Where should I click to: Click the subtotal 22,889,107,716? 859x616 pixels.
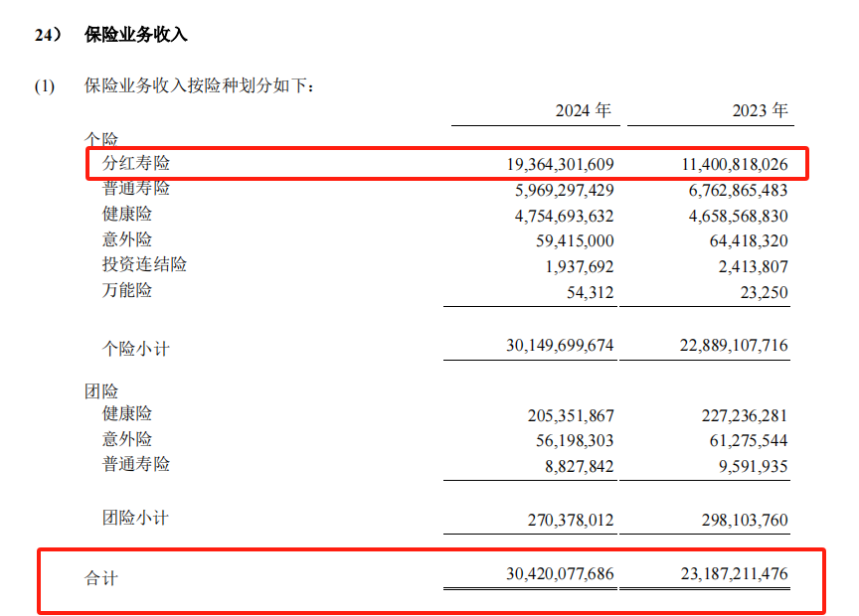pyautogui.click(x=734, y=345)
